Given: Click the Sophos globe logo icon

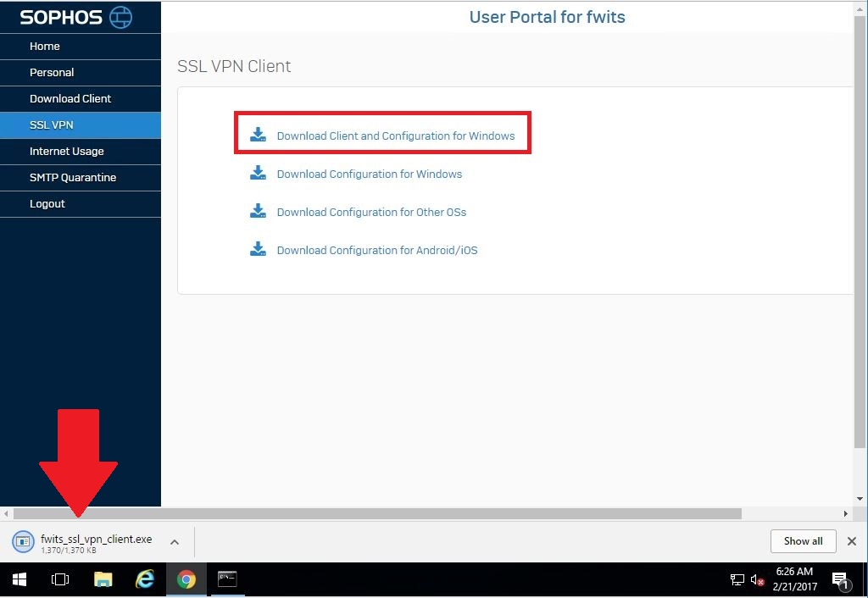Looking at the screenshot, I should [x=120, y=17].
